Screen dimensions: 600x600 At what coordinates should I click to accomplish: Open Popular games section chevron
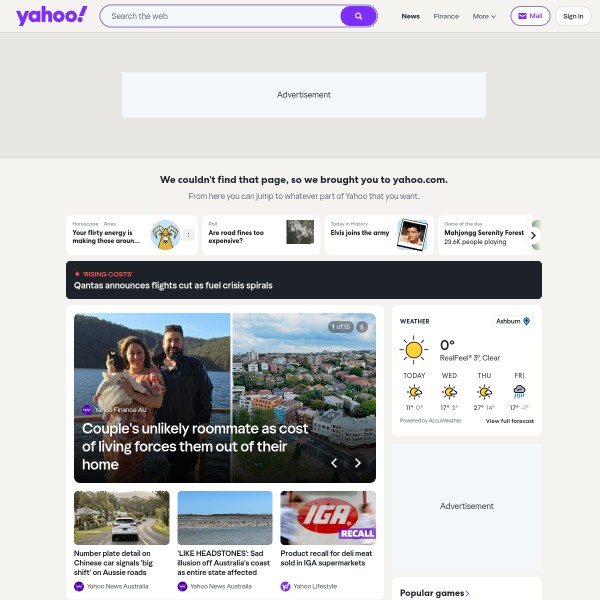coord(467,593)
